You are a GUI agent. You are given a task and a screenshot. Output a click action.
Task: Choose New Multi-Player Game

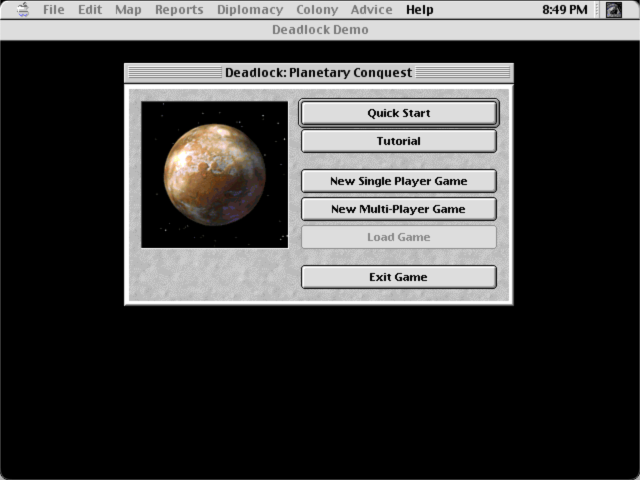(399, 209)
